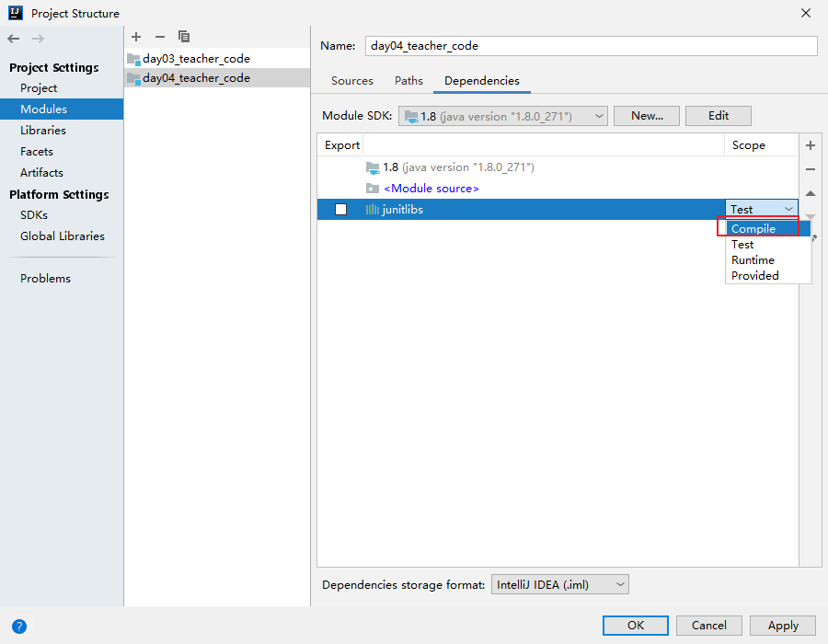The height and width of the screenshot is (644, 828).
Task: Choose Compile from the scope list
Action: [x=753, y=229]
